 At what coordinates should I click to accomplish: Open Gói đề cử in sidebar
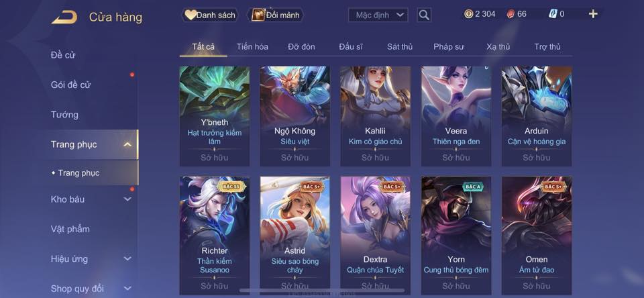pos(70,85)
